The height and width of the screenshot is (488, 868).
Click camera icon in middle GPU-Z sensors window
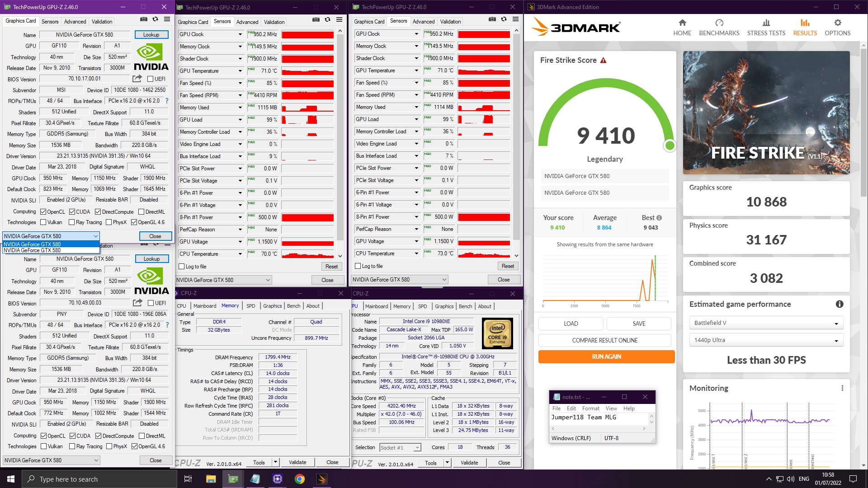click(x=316, y=19)
